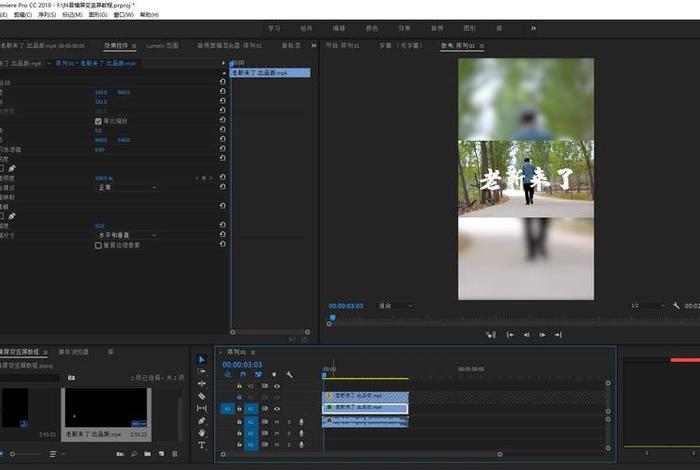Switch to the Lumetri scopes tab
The width and height of the screenshot is (700, 470).
pos(162,46)
